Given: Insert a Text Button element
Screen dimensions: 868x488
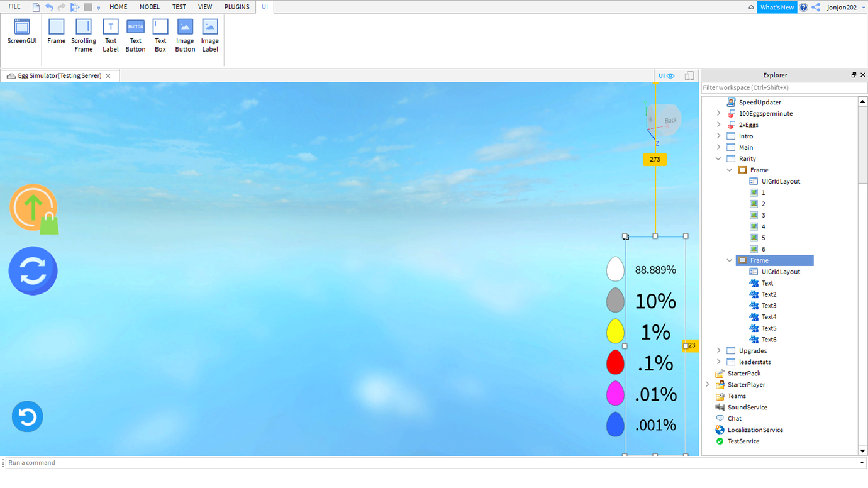Looking at the screenshot, I should tap(135, 35).
